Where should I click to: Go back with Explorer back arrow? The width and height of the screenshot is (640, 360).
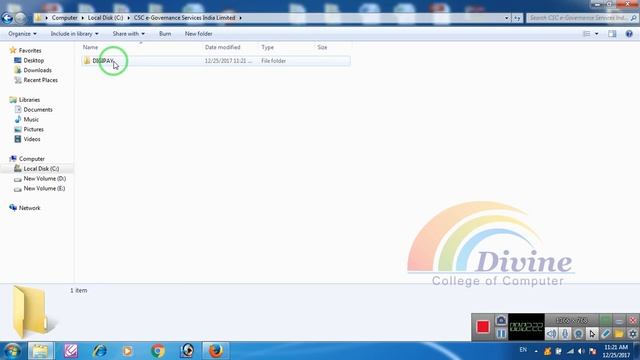click(7, 18)
